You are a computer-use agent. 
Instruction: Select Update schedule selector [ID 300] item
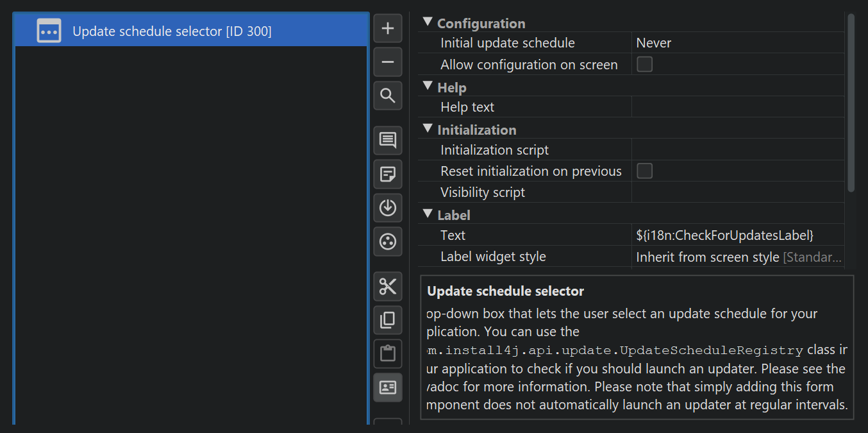coord(172,31)
